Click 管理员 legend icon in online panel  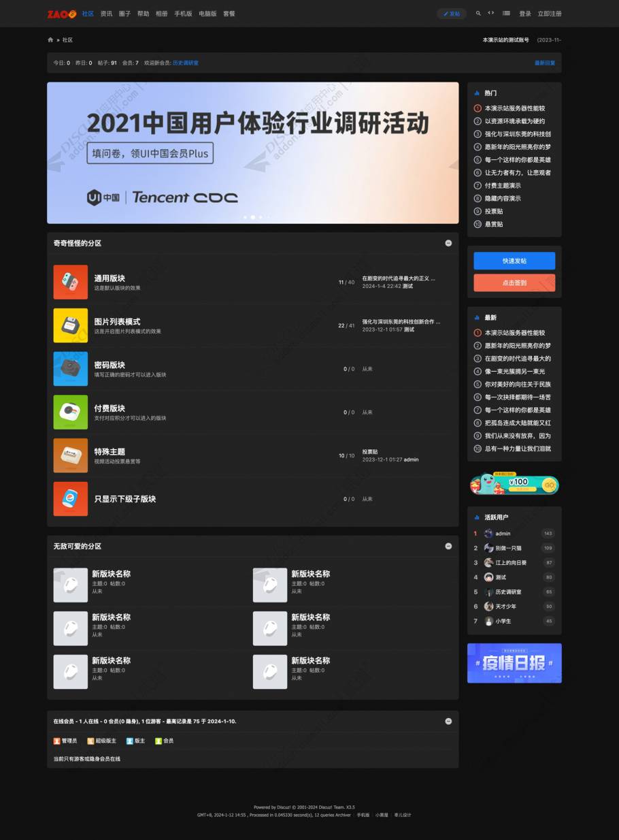(57, 741)
